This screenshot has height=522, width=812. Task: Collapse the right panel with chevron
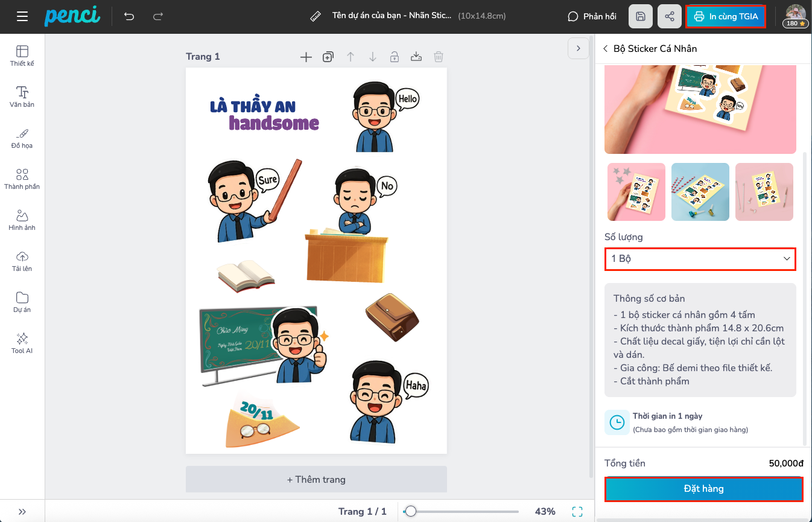(x=578, y=48)
